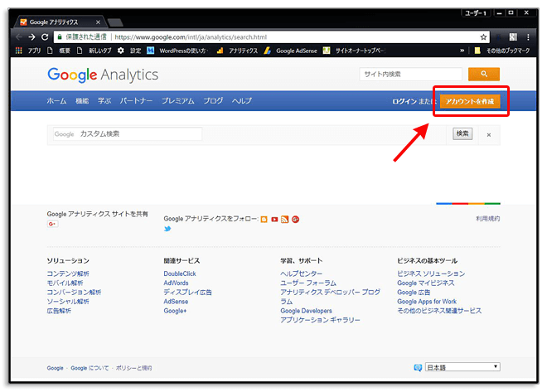Click the extension icon next to menu

[513, 37]
